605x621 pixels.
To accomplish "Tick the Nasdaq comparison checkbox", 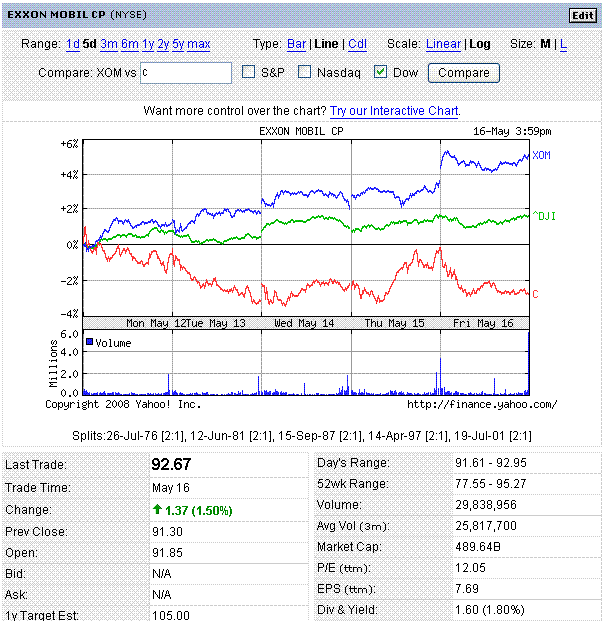I will coord(307,72).
